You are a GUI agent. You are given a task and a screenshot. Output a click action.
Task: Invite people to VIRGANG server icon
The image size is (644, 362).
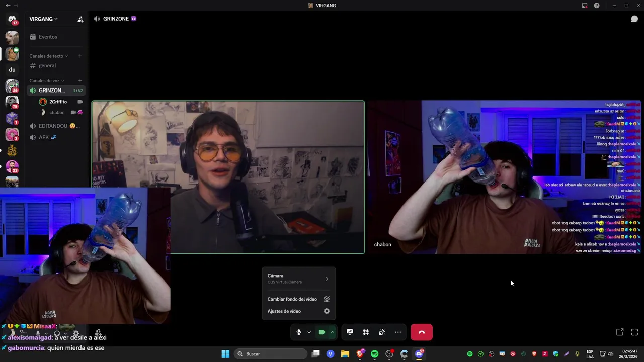[x=80, y=19]
